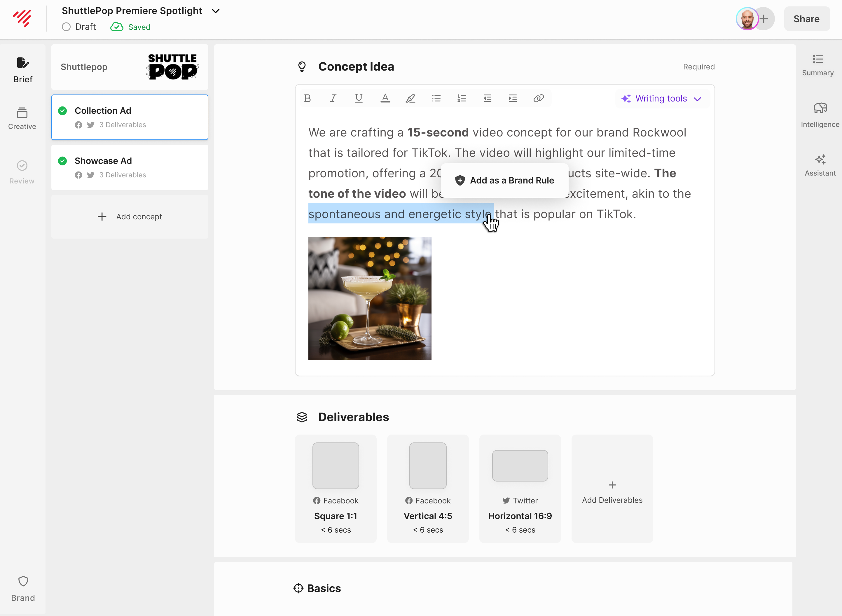Toggle bold formatting in editor toolbar
This screenshot has height=616, width=842.
tap(307, 99)
